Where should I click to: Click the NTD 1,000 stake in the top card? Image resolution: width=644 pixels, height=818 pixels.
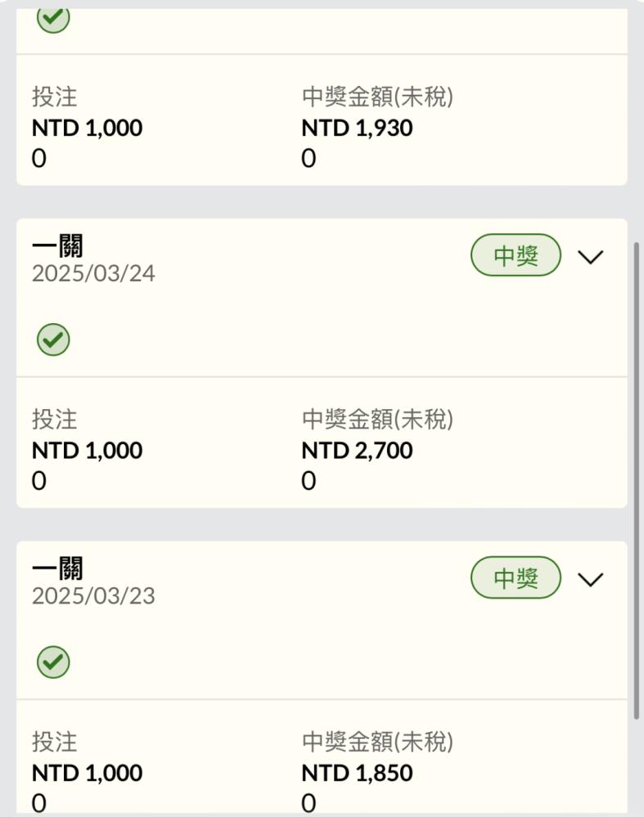click(88, 128)
